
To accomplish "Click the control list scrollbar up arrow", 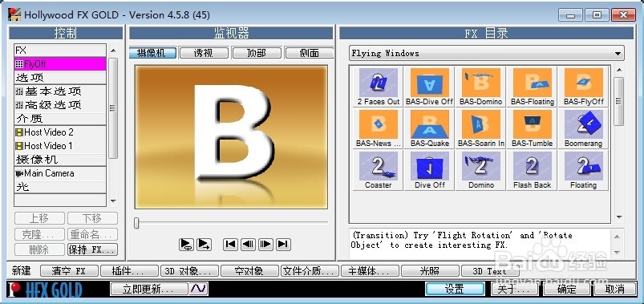I will [113, 51].
